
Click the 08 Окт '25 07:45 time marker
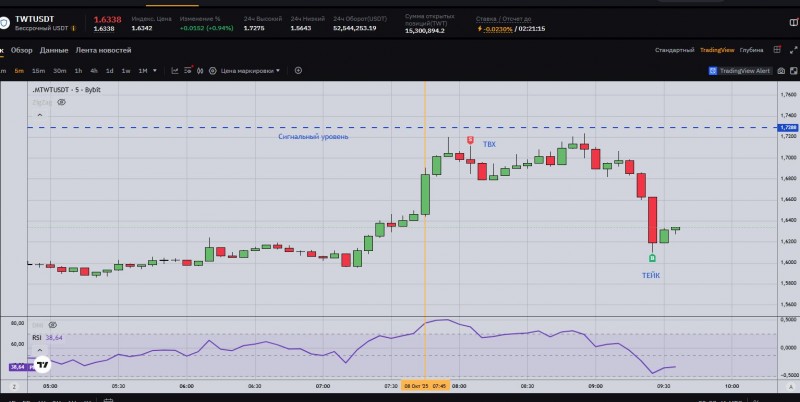click(x=425, y=386)
